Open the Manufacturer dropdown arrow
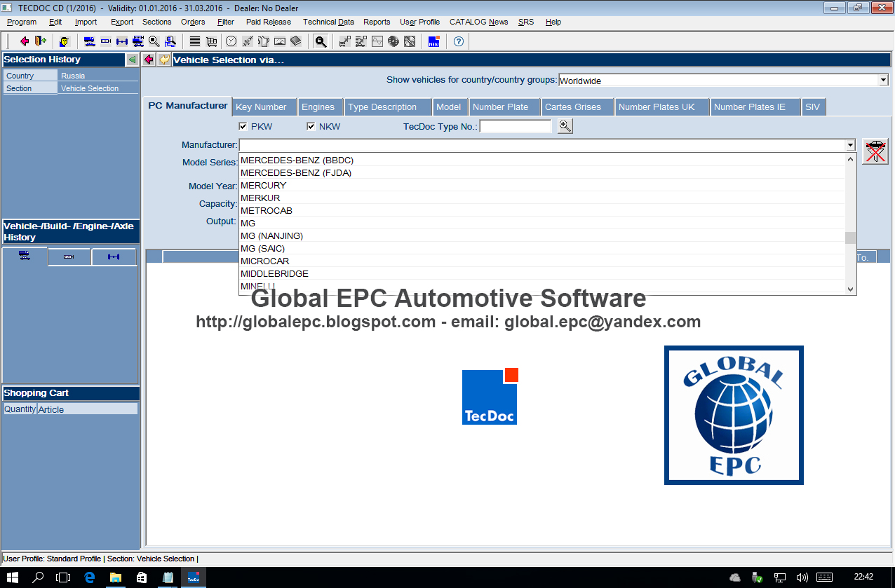895x588 pixels. click(850, 145)
